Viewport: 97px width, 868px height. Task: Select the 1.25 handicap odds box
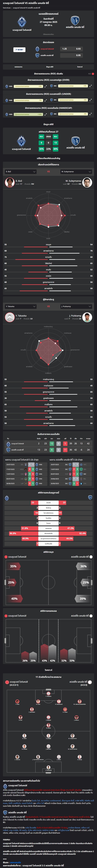65,49
